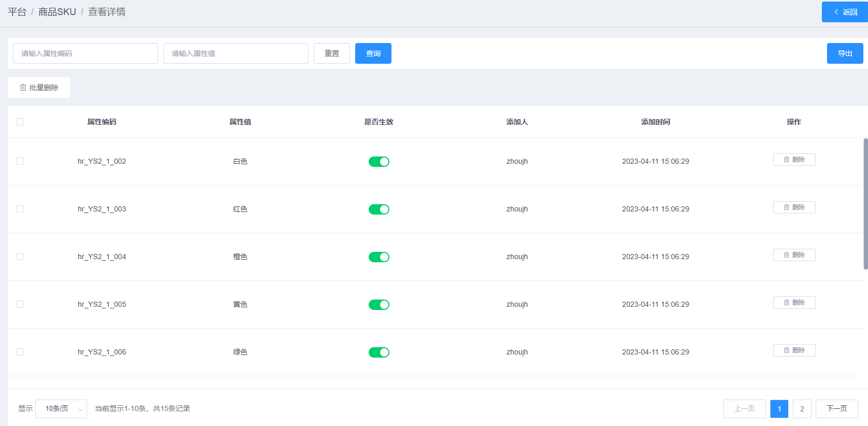The image size is (868, 426).
Task: Click delete icon in hr_YS2_1_004 row
Action: point(787,255)
